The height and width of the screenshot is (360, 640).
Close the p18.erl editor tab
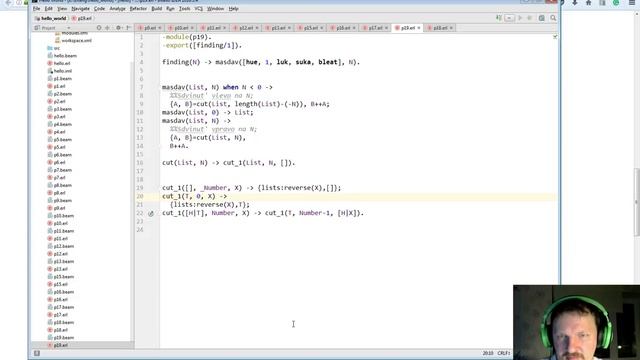point(451,28)
